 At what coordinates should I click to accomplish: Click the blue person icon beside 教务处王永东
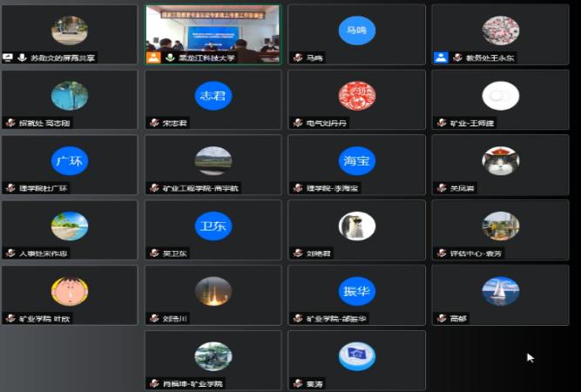click(x=441, y=58)
